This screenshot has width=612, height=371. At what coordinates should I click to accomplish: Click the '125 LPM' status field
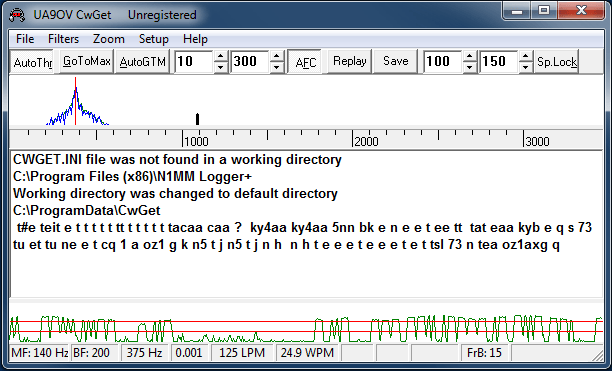pyautogui.click(x=242, y=353)
